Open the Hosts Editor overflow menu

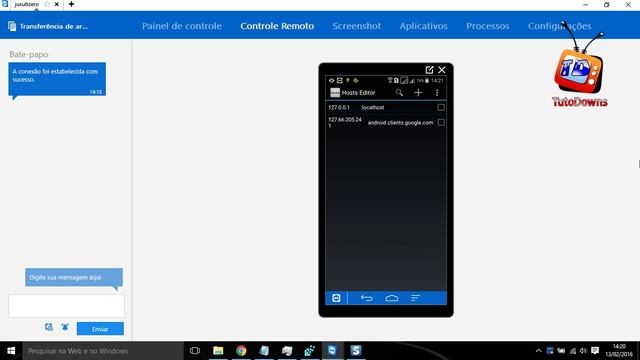(437, 93)
